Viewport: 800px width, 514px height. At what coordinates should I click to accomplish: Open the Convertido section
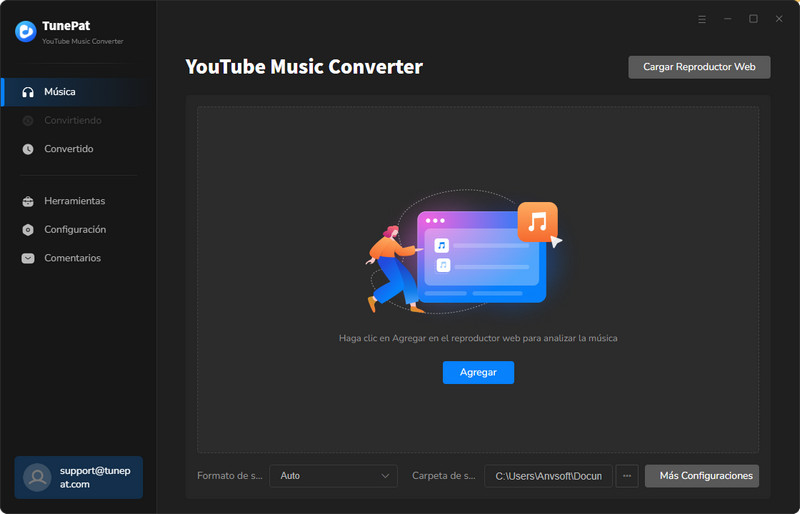(78, 149)
